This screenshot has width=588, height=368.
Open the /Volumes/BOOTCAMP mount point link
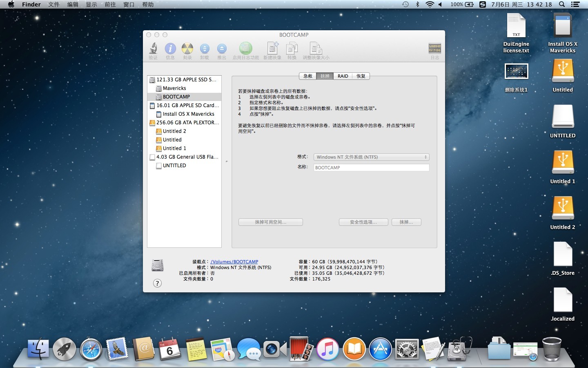pyautogui.click(x=234, y=262)
